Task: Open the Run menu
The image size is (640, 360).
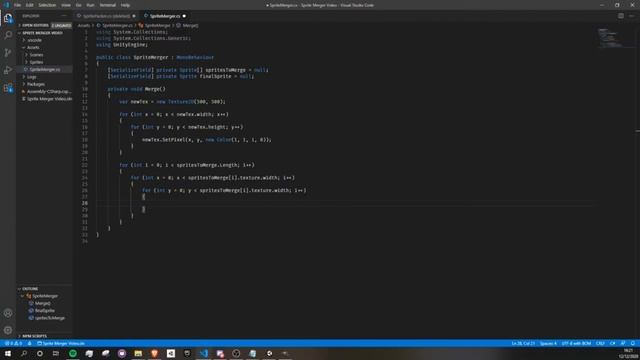Action: tap(90, 5)
